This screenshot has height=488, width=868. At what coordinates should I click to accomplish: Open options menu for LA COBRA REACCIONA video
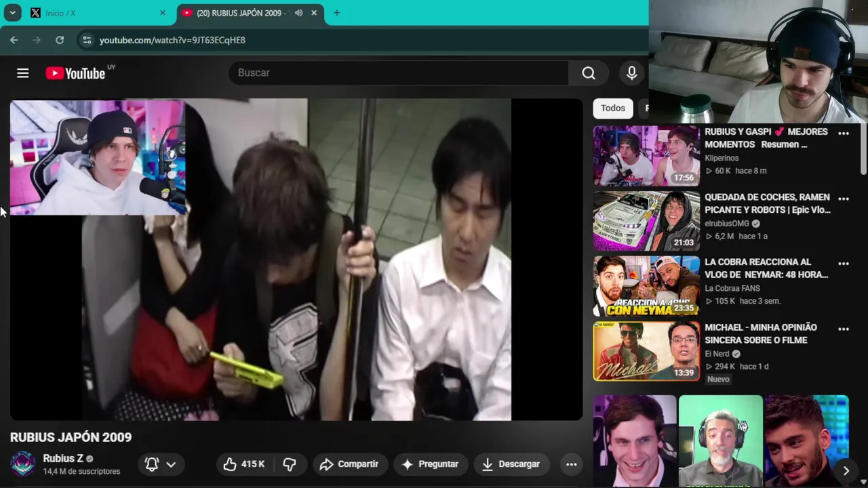click(844, 264)
